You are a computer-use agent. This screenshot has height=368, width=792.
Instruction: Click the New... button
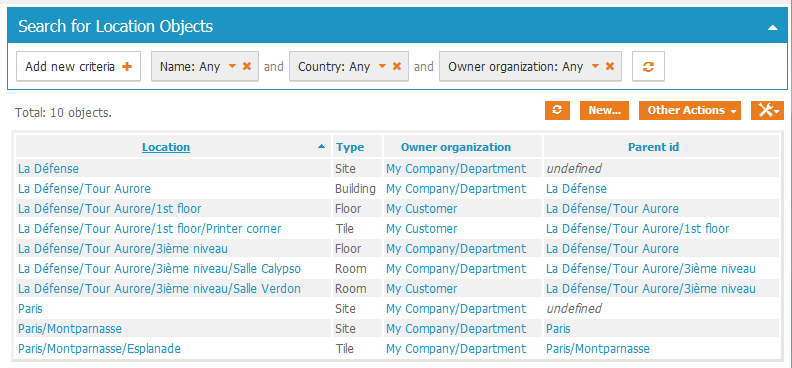[x=604, y=110]
